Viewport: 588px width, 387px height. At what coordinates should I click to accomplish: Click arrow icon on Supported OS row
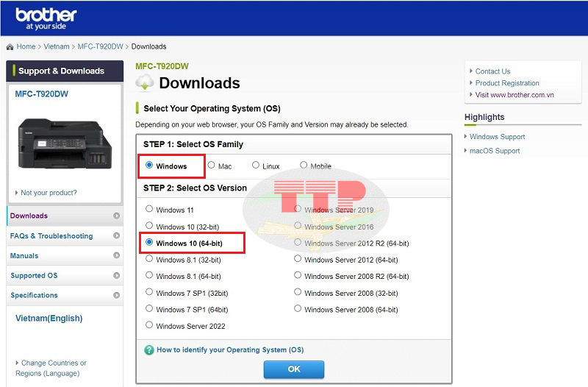[117, 275]
